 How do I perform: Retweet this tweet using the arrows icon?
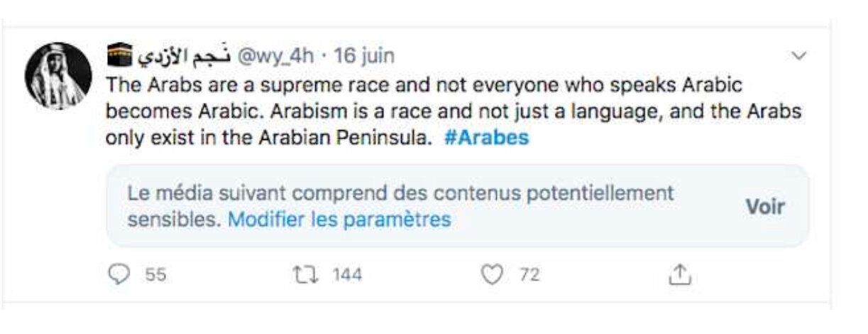pyautogui.click(x=306, y=274)
